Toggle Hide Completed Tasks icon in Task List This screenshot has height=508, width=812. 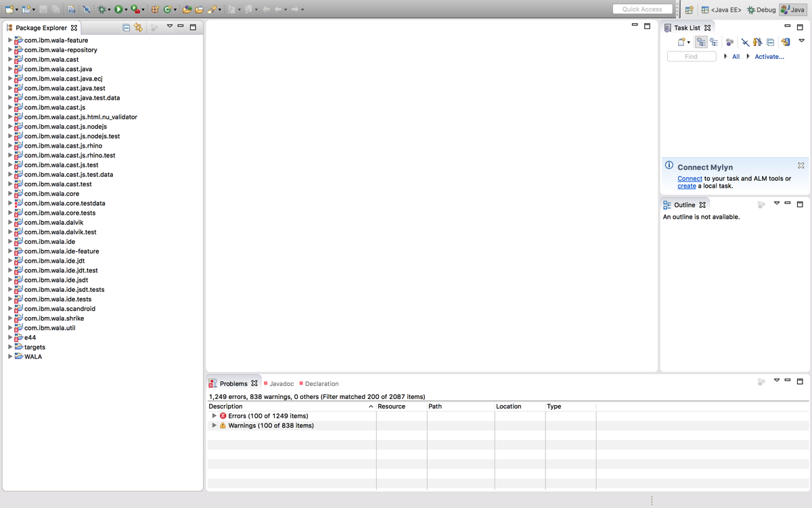[745, 42]
